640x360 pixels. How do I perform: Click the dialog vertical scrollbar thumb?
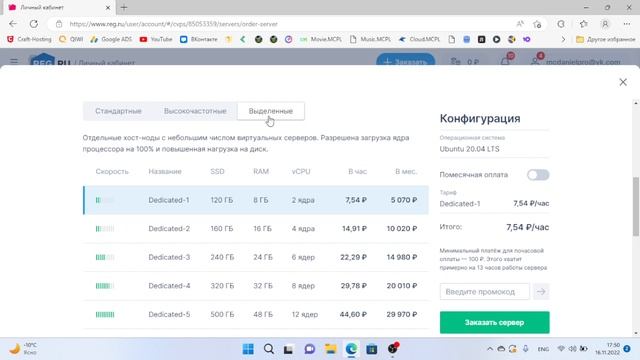[636, 207]
